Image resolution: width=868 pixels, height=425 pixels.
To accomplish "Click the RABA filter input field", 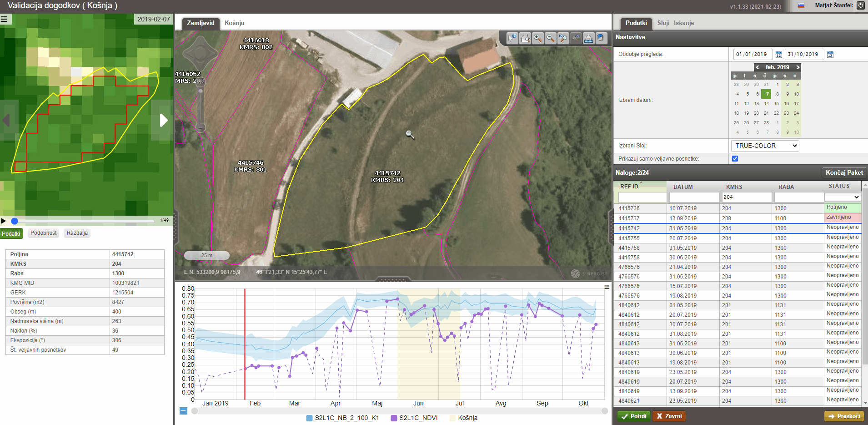I will pyautogui.click(x=799, y=197).
